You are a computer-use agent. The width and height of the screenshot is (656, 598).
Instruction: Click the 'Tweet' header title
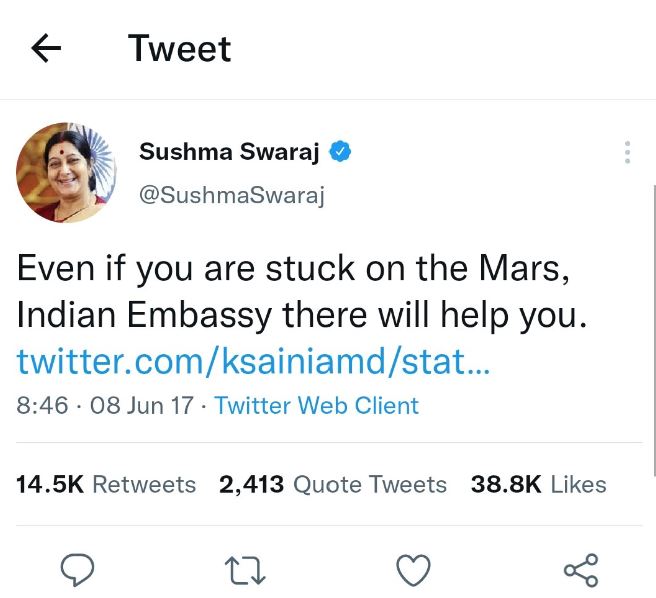(180, 48)
